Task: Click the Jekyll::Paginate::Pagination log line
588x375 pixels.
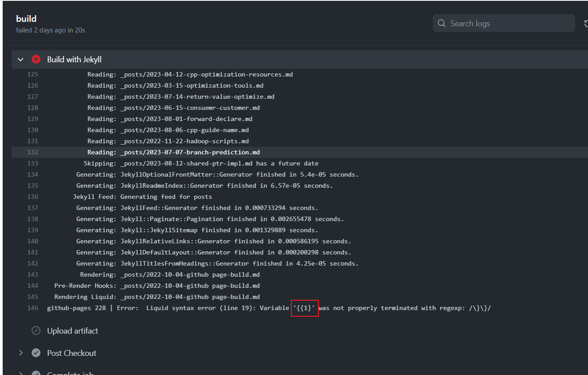Action: 210,219
